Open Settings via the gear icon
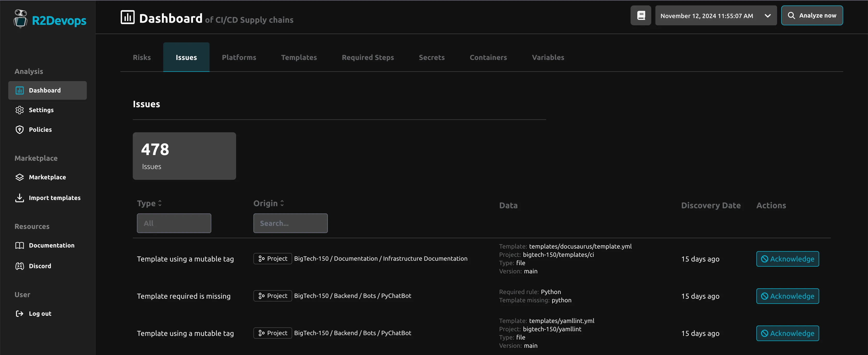The width and height of the screenshot is (868, 355). click(20, 110)
